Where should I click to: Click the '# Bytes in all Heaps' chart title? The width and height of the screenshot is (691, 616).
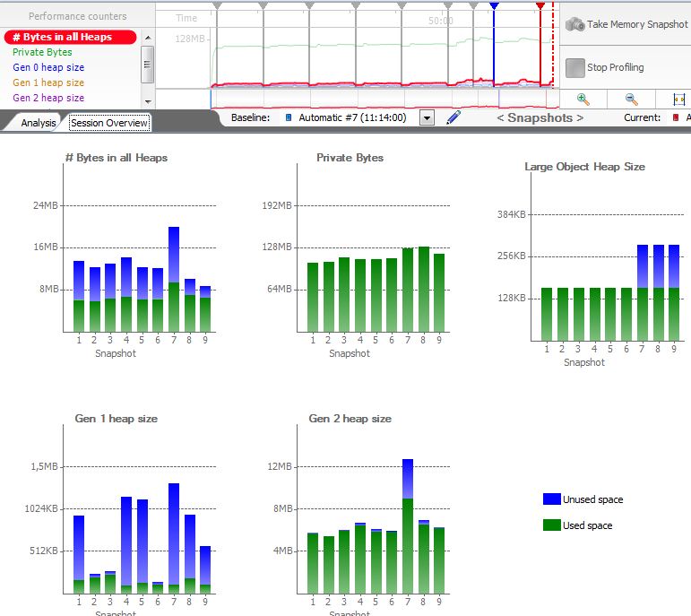point(117,158)
